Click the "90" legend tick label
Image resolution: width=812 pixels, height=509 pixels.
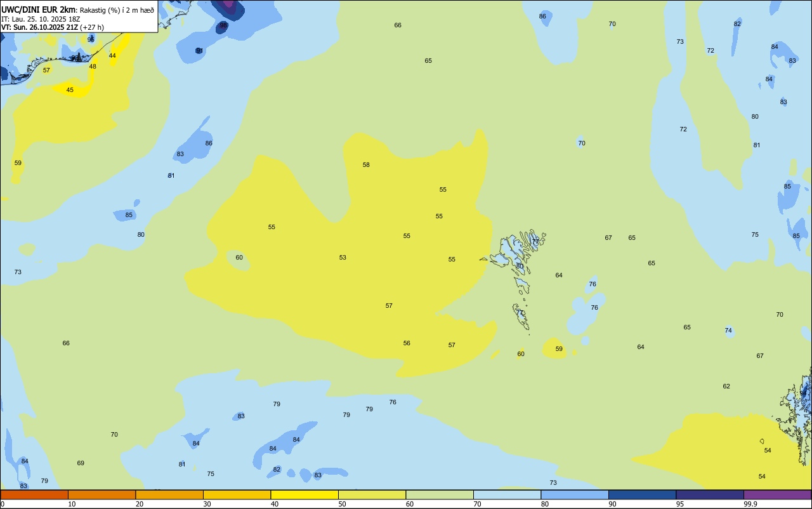[613, 504]
